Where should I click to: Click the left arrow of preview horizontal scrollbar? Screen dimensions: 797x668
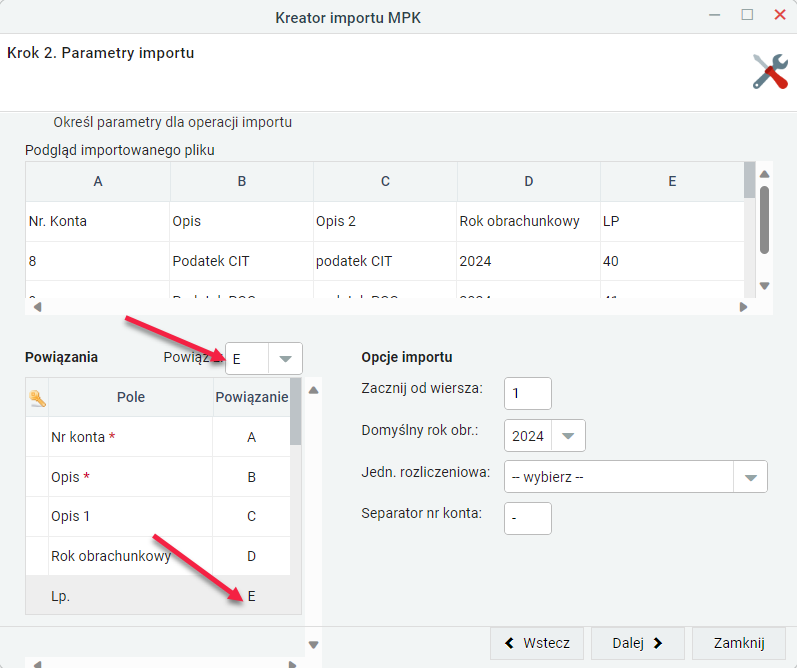(x=37, y=307)
